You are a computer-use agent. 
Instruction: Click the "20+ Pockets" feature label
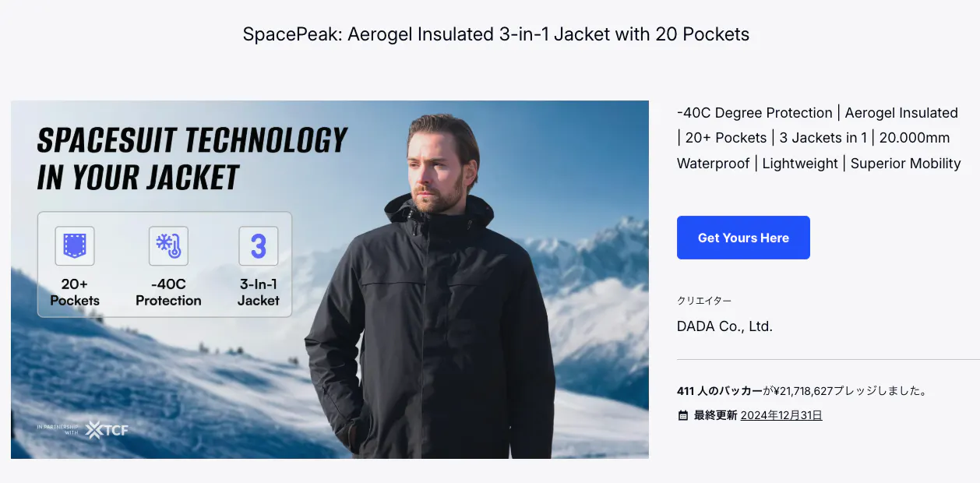(75, 292)
